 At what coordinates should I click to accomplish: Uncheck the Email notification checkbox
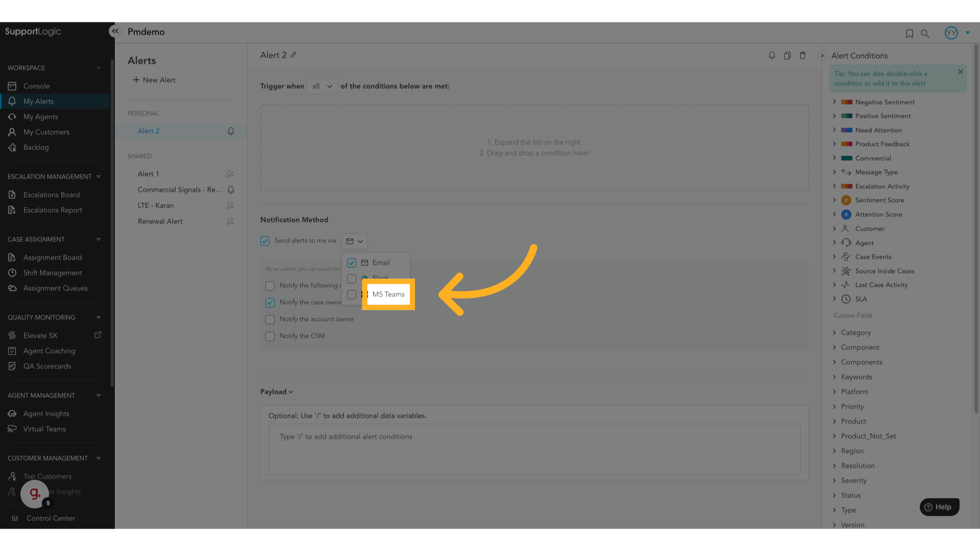(x=352, y=263)
